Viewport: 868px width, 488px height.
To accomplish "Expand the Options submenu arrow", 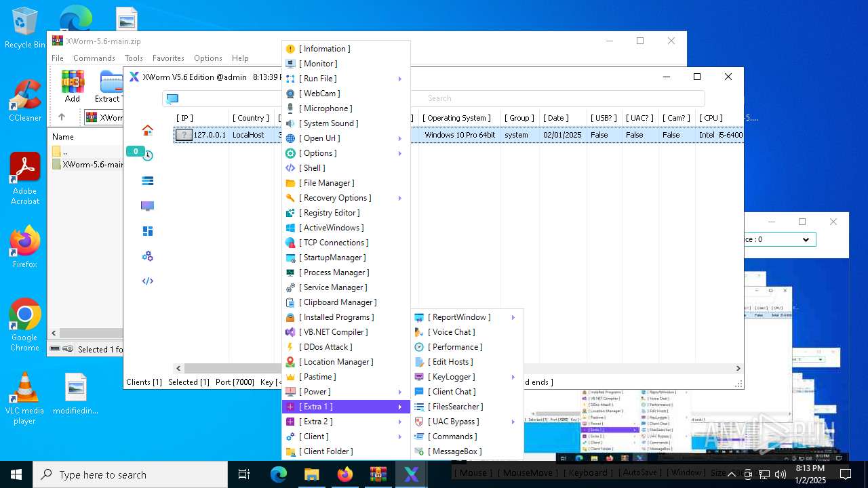I will coord(400,153).
